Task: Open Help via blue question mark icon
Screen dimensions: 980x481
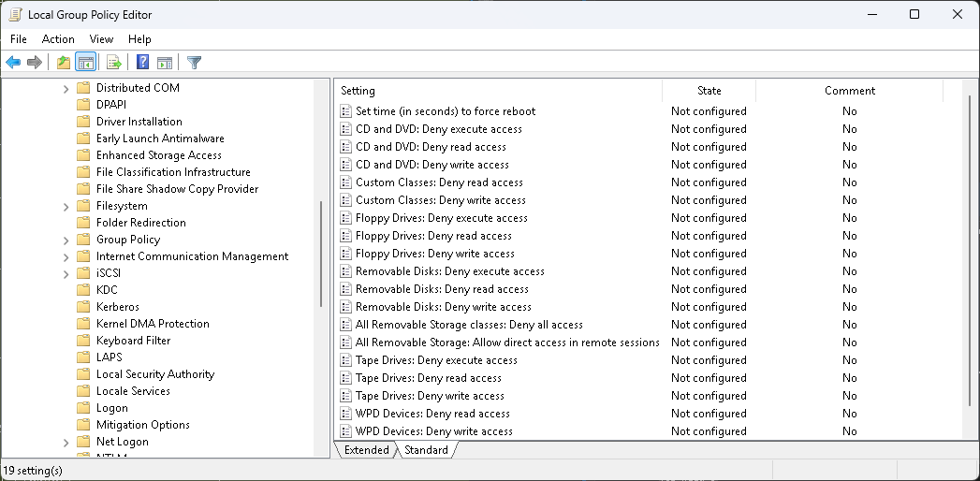Action: tap(142, 63)
